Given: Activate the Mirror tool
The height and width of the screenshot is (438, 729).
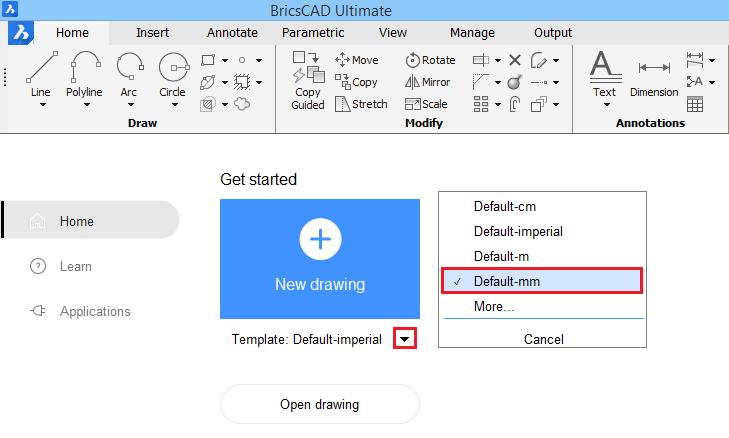Looking at the screenshot, I should (x=427, y=82).
